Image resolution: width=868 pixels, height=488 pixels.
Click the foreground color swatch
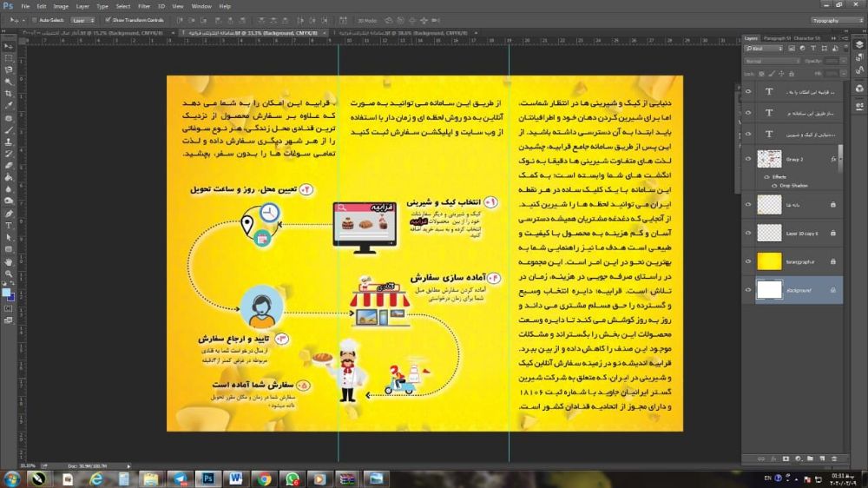tap(6, 292)
